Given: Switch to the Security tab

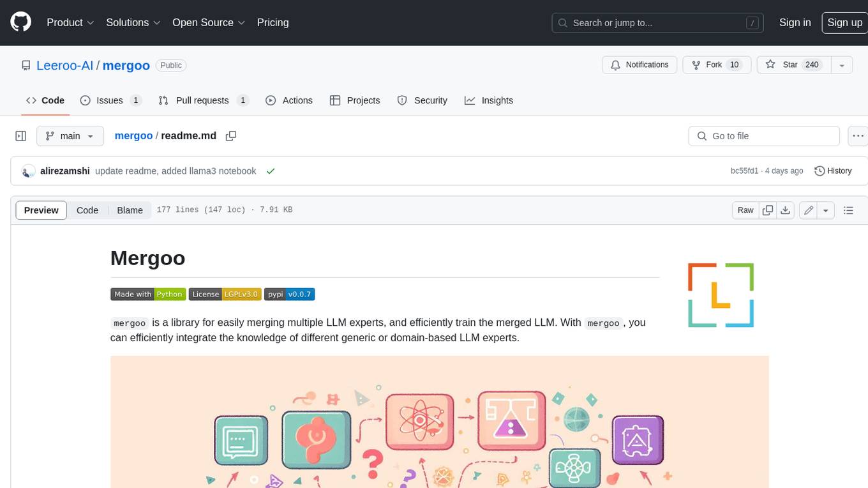Looking at the screenshot, I should [422, 100].
